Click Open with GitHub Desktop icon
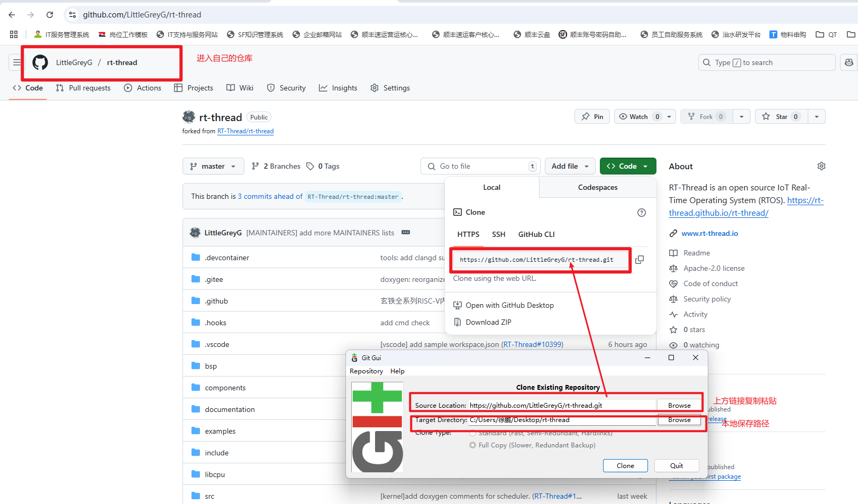858x504 pixels. click(x=458, y=305)
